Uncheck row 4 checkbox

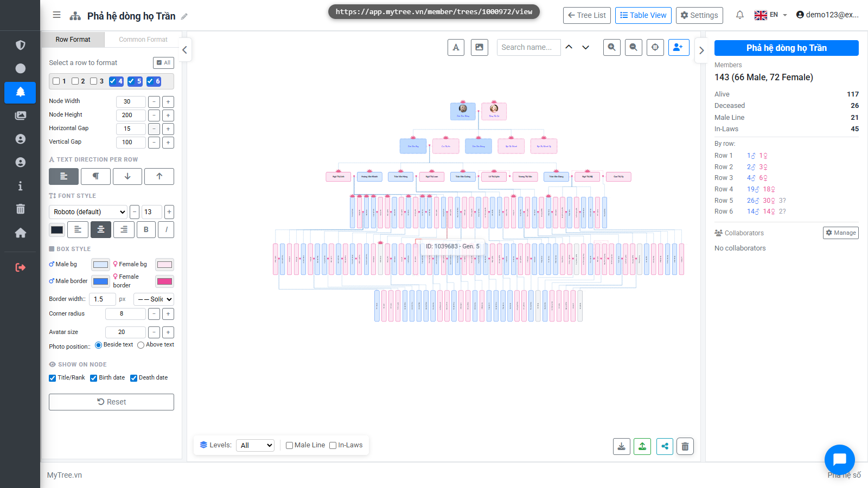[113, 81]
